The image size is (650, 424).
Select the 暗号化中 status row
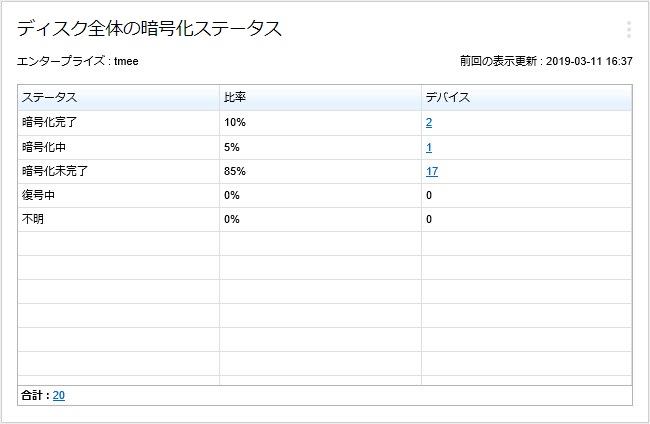click(42, 147)
